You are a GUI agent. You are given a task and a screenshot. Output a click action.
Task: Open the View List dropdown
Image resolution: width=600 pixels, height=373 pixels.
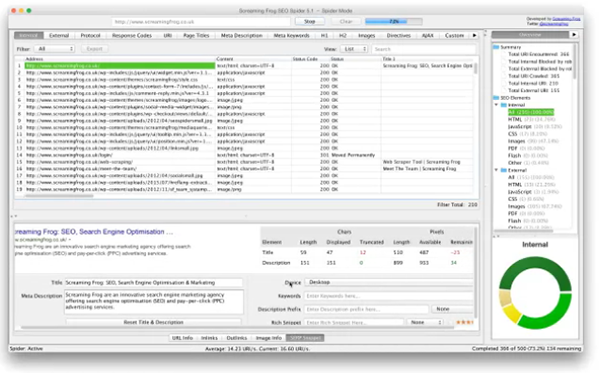click(354, 49)
